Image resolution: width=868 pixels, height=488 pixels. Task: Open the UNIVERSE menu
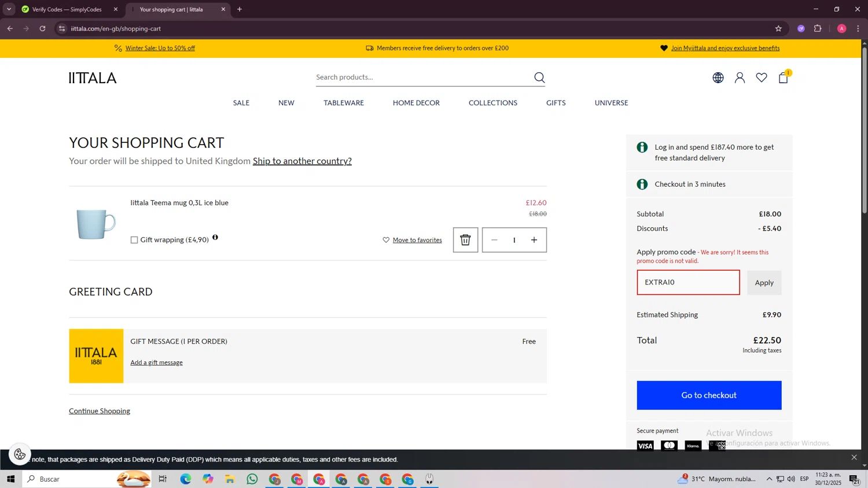[611, 103]
